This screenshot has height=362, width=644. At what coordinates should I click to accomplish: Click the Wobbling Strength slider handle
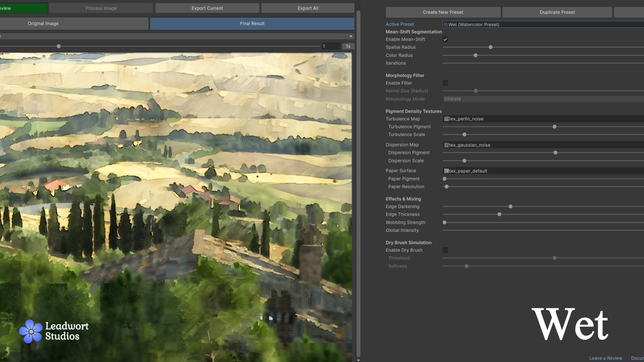pyautogui.click(x=444, y=223)
